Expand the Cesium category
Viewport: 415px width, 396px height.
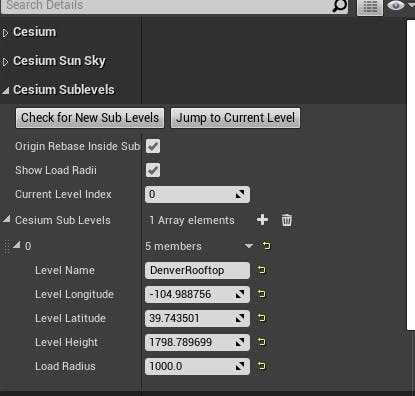[x=5, y=33]
